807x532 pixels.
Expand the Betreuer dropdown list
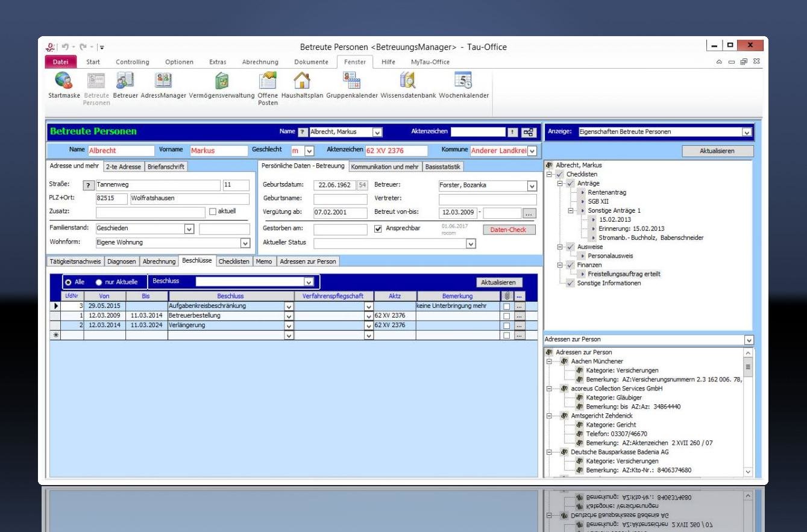[531, 186]
